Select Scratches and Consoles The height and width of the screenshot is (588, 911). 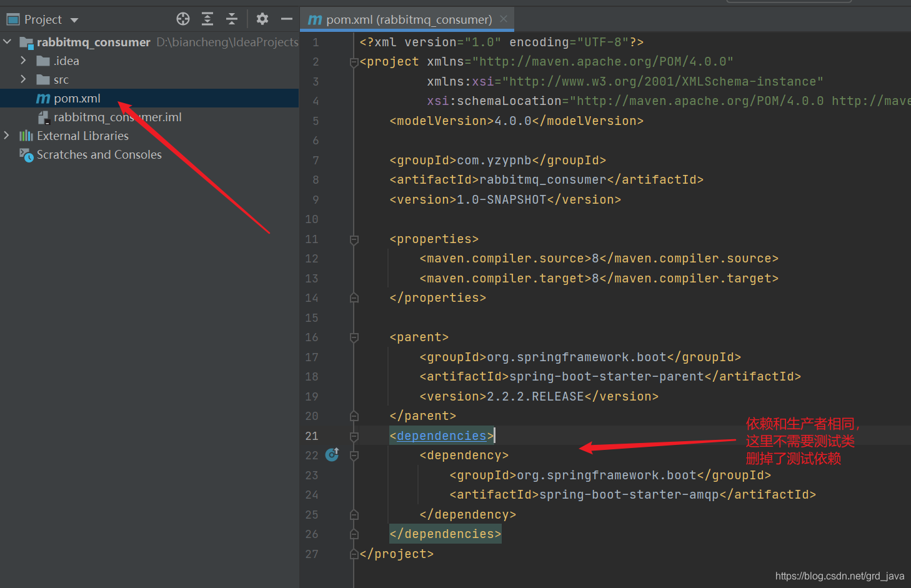click(x=149, y=154)
